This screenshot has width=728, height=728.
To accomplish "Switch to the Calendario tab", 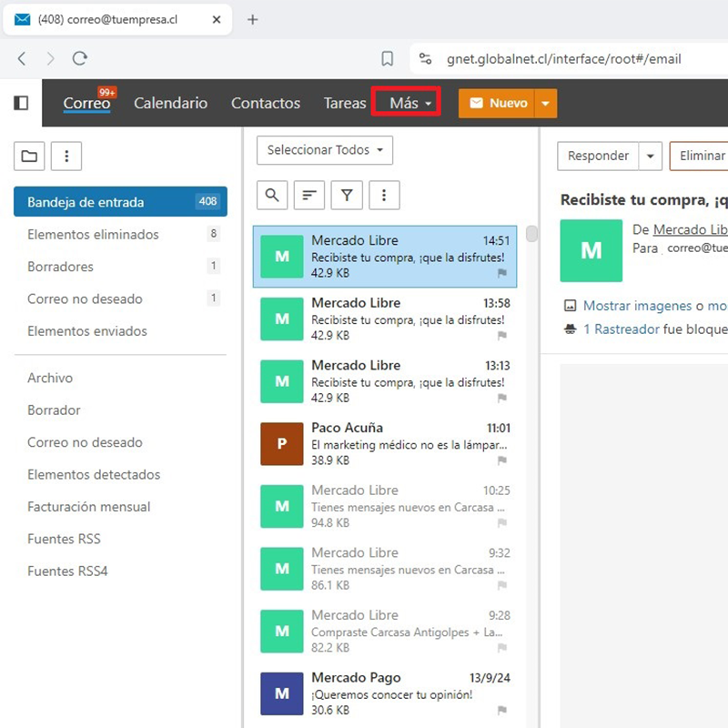I will (x=170, y=103).
